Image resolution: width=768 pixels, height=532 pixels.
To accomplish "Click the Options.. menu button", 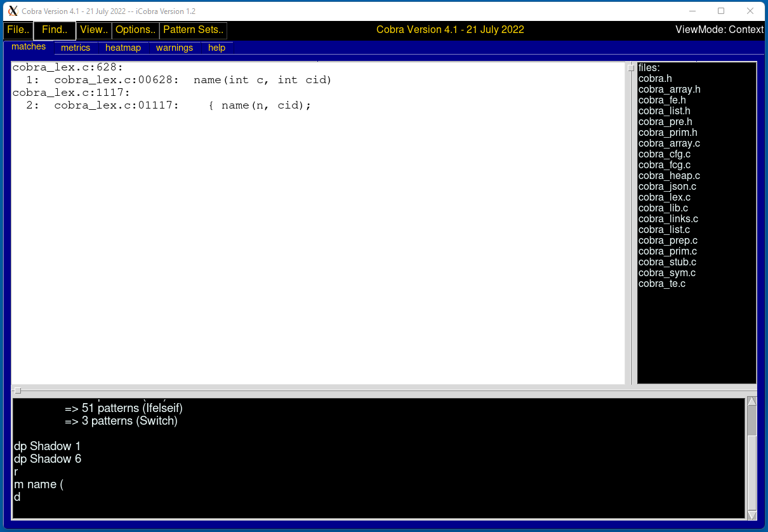I will (x=135, y=30).
